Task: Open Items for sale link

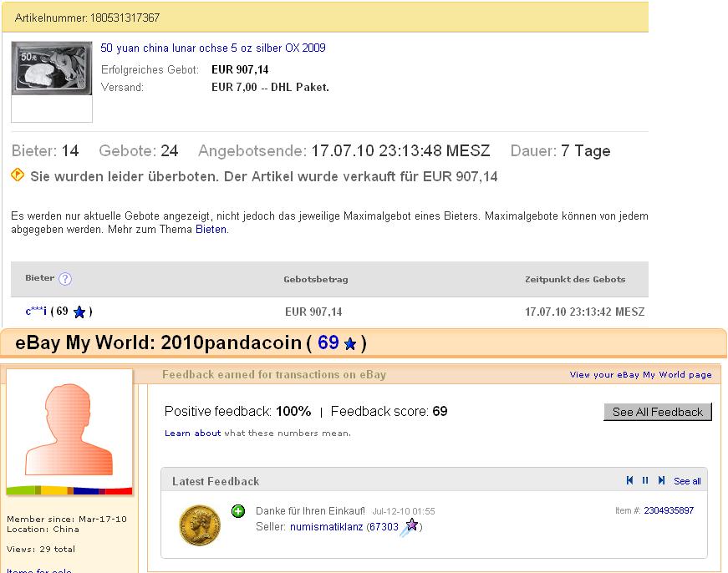Action: [x=39, y=570]
